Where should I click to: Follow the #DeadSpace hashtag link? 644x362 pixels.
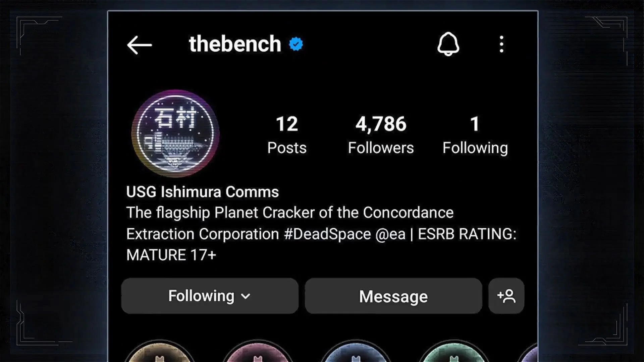click(327, 234)
